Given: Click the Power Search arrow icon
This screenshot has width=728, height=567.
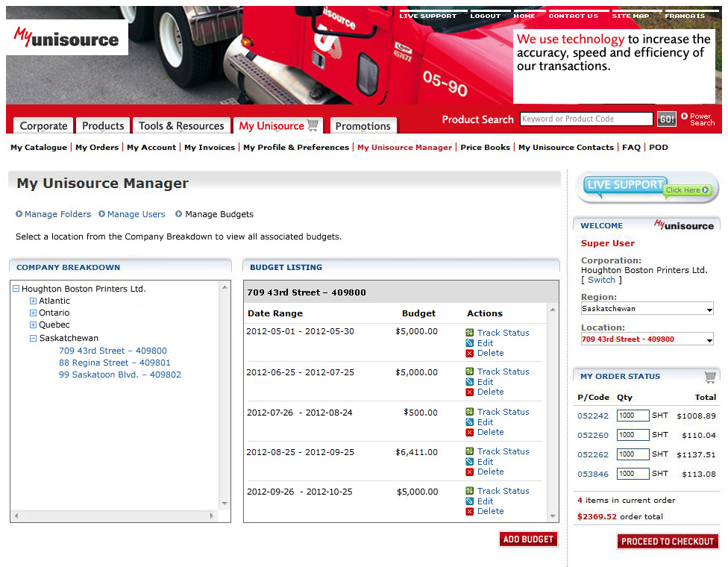Looking at the screenshot, I should [x=685, y=116].
